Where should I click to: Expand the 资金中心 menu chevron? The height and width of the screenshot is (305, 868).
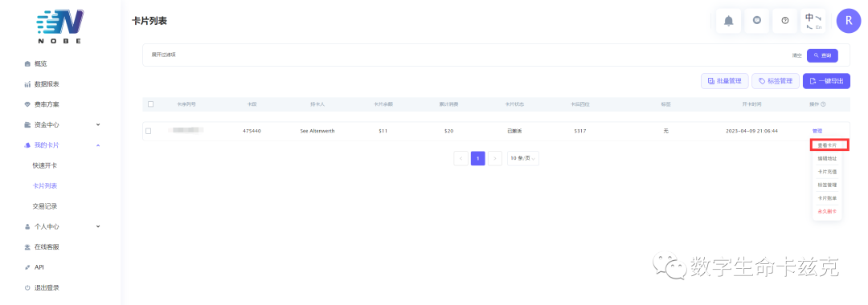98,125
